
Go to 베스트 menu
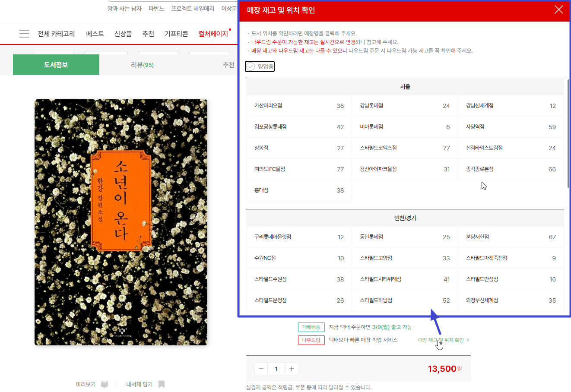pyautogui.click(x=95, y=34)
